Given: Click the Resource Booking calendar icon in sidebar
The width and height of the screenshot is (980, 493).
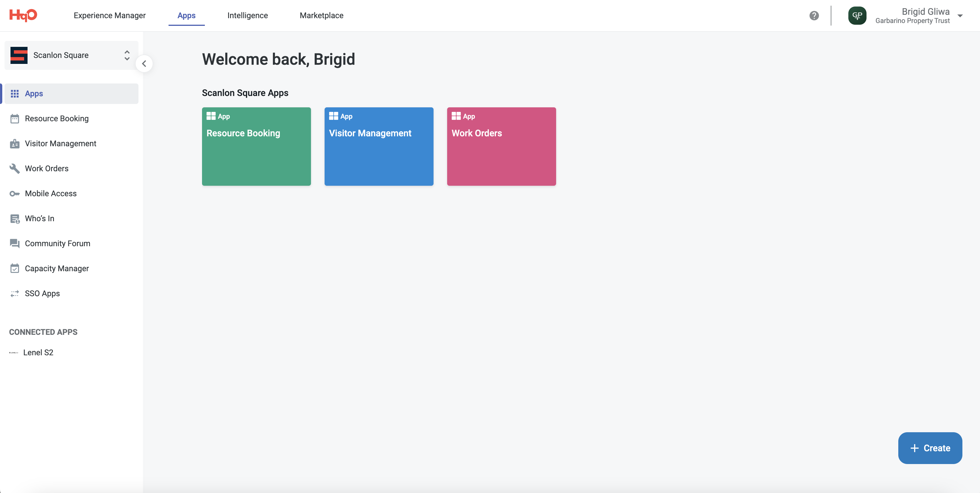Looking at the screenshot, I should [x=14, y=119].
